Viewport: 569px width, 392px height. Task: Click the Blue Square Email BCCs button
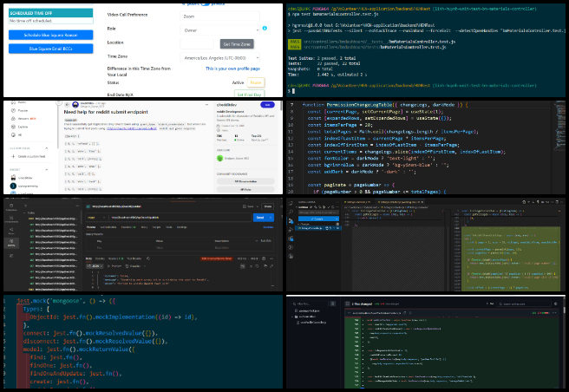pos(51,49)
